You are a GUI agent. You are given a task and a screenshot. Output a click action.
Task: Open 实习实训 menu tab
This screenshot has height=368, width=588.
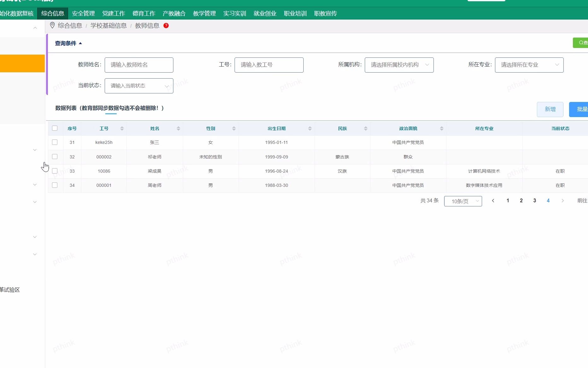235,14
